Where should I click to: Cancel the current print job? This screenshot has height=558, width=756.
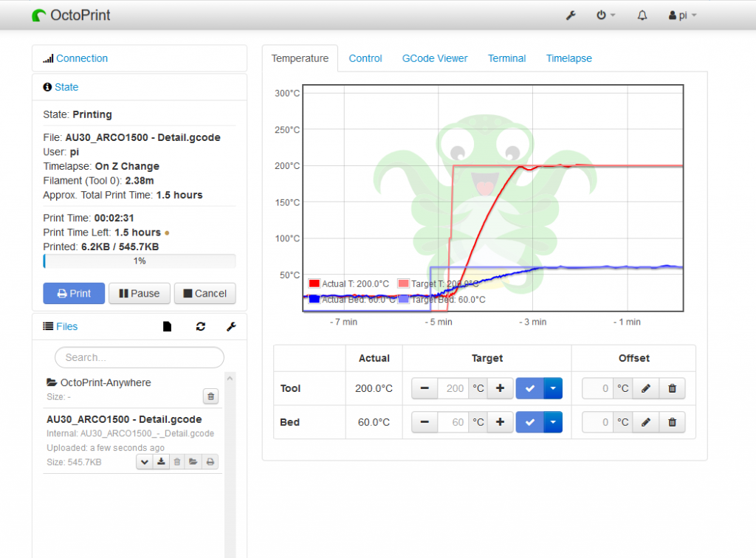tap(205, 294)
